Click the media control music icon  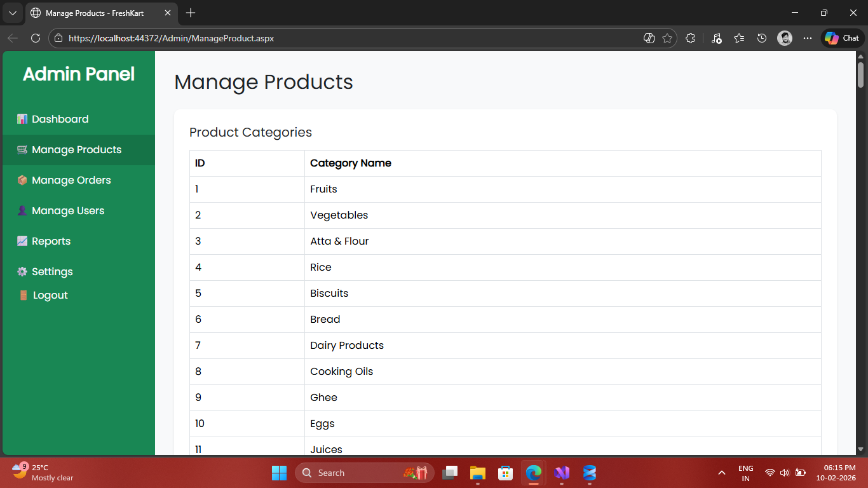click(716, 38)
